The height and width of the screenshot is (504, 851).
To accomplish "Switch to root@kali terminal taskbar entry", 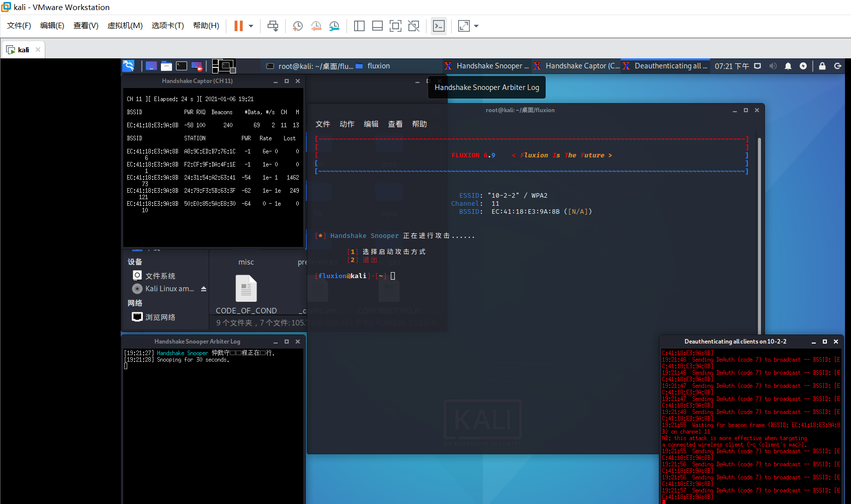I will 309,66.
